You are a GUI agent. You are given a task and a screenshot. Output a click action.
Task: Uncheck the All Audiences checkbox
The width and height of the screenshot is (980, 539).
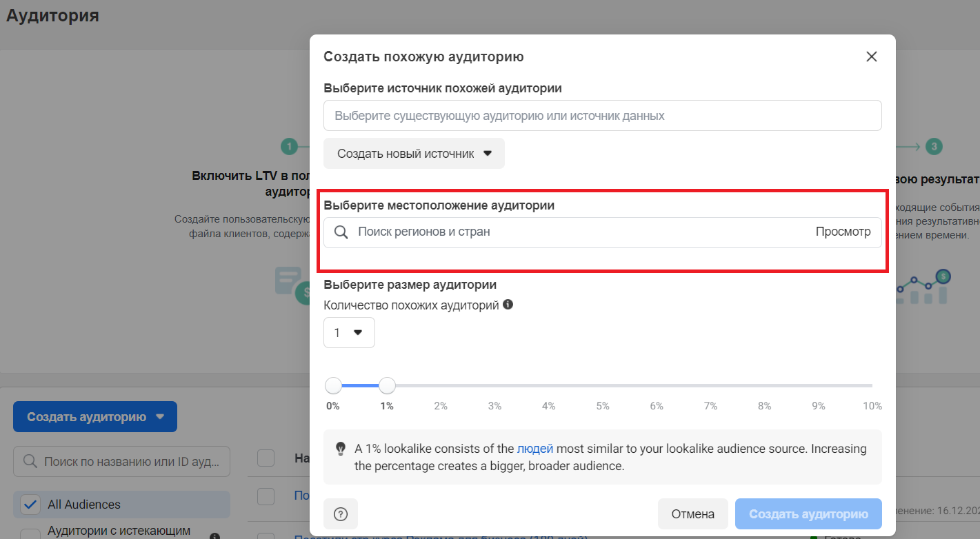click(x=30, y=505)
